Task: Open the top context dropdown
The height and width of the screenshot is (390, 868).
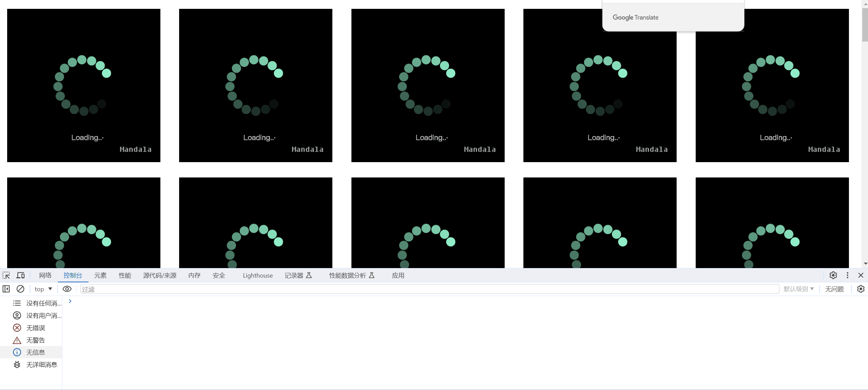Action: (x=43, y=289)
